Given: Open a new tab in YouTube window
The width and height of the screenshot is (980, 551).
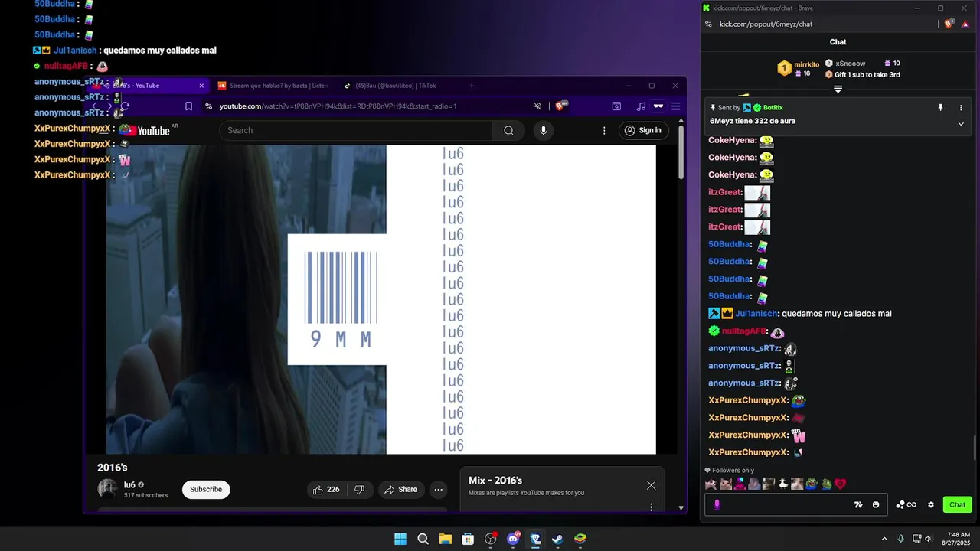Looking at the screenshot, I should click(x=472, y=86).
